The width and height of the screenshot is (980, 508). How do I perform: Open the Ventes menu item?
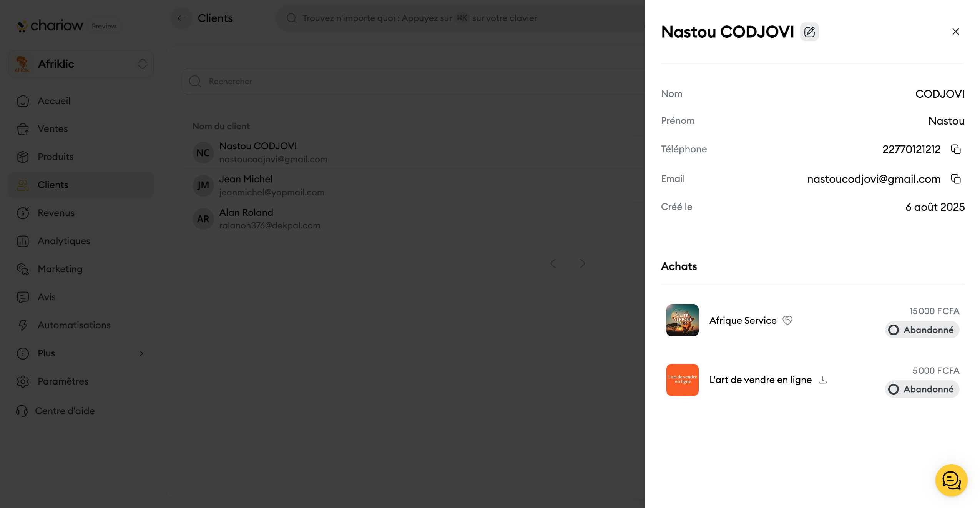[52, 129]
